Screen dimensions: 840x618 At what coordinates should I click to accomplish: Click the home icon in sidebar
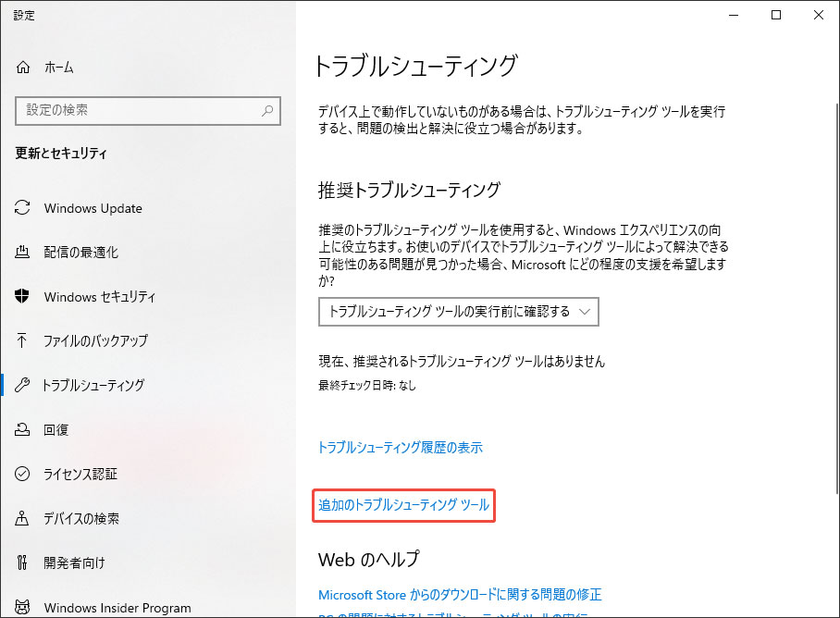pos(23,67)
